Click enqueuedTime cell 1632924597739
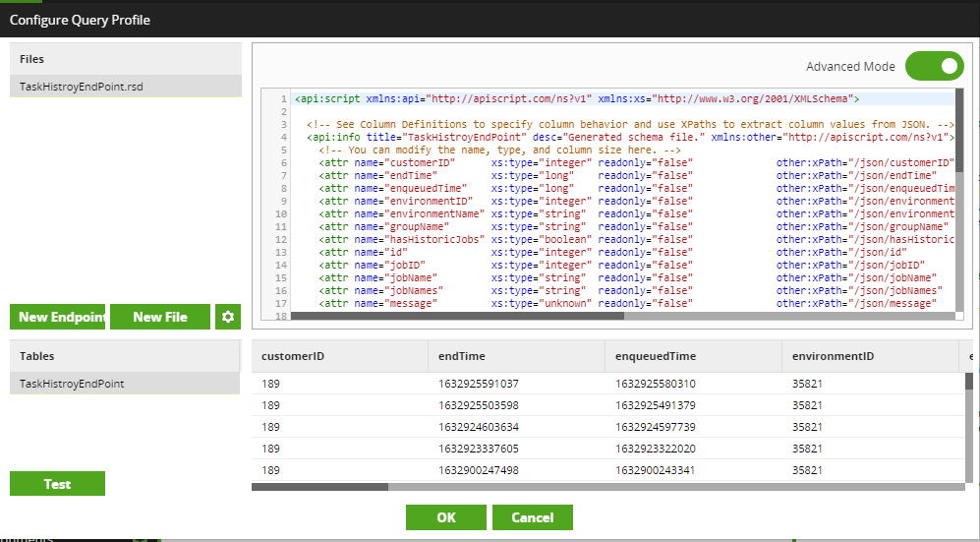This screenshot has height=542, width=980. click(656, 427)
